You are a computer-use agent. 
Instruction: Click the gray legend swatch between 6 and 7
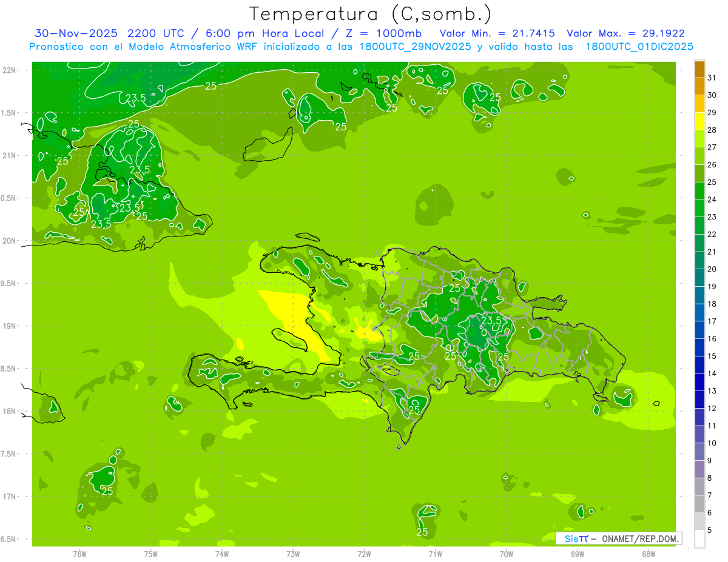click(699, 504)
